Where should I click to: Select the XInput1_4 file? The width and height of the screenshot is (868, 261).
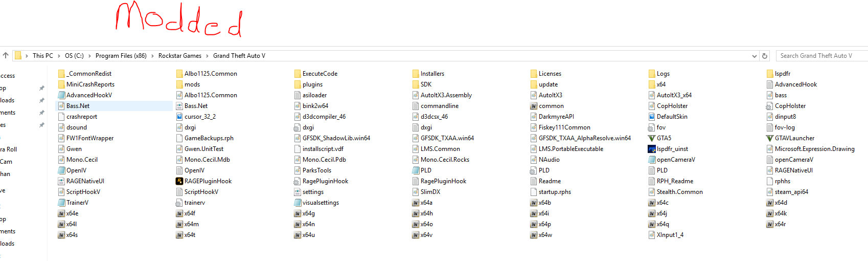pyautogui.click(x=666, y=235)
